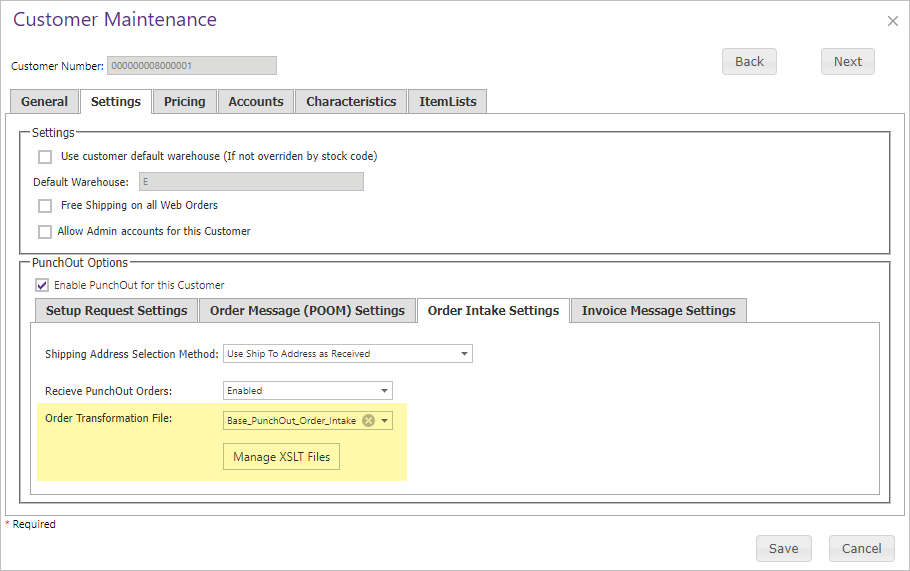Enable Use customer default warehouse checkbox
Viewport: 910px width, 571px height.
[x=45, y=157]
